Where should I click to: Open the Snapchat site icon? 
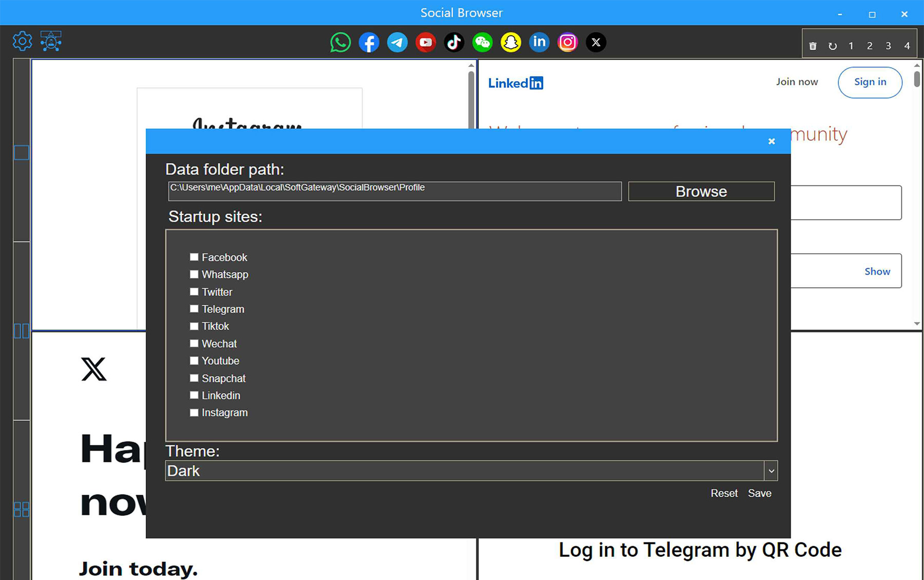[x=511, y=42]
